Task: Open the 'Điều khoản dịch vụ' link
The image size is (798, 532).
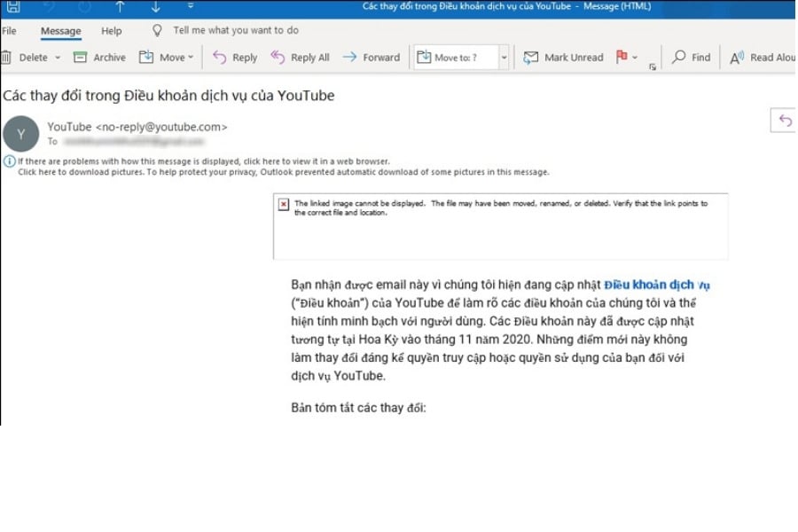Action: (x=657, y=285)
